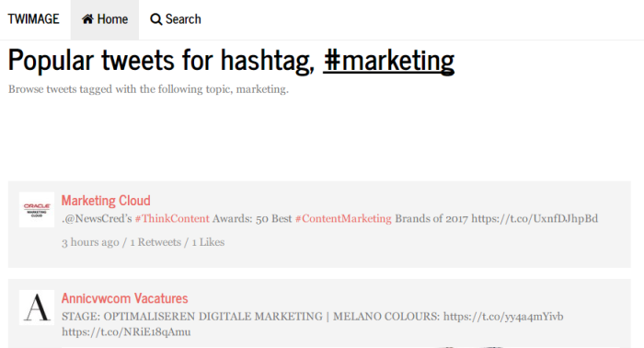Click the @NewsCred's mention text
The height and width of the screenshot is (348, 644).
[97, 218]
